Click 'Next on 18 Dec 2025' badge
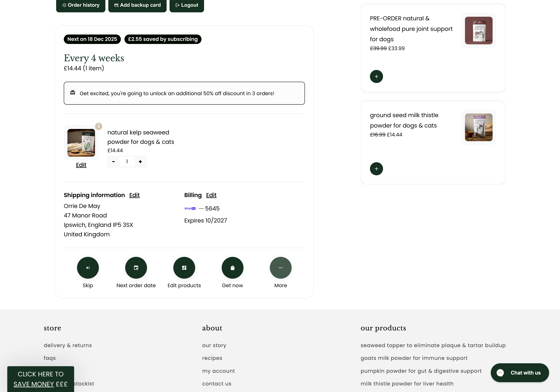 coord(92,39)
